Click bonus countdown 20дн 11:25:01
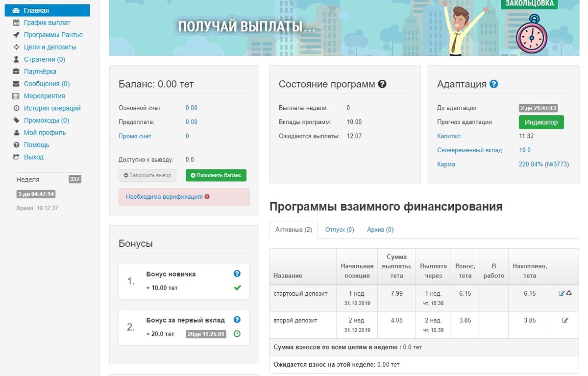The image size is (588, 376). click(206, 334)
